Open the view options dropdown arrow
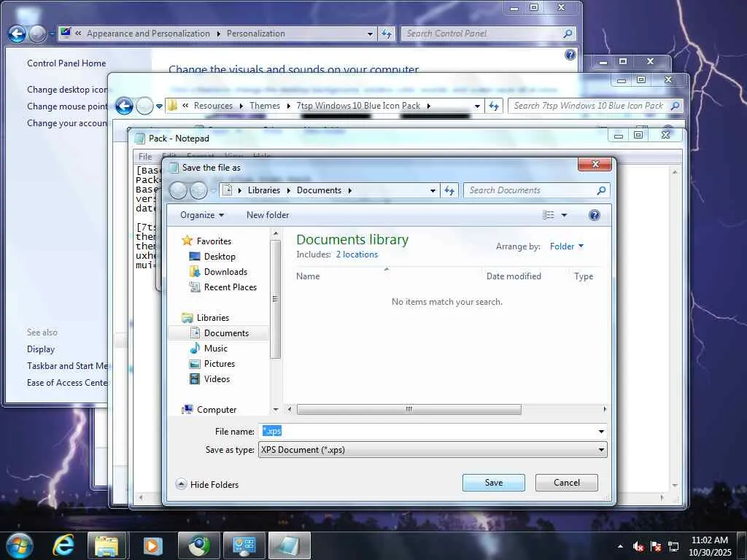 tap(564, 215)
